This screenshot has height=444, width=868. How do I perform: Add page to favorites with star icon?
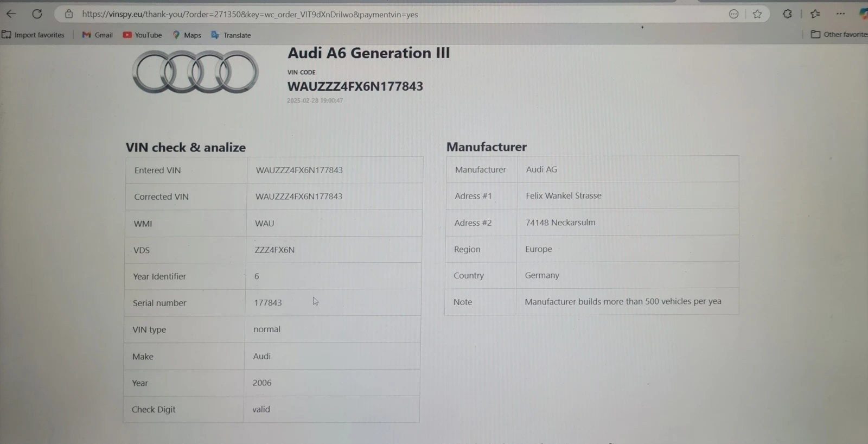(757, 14)
